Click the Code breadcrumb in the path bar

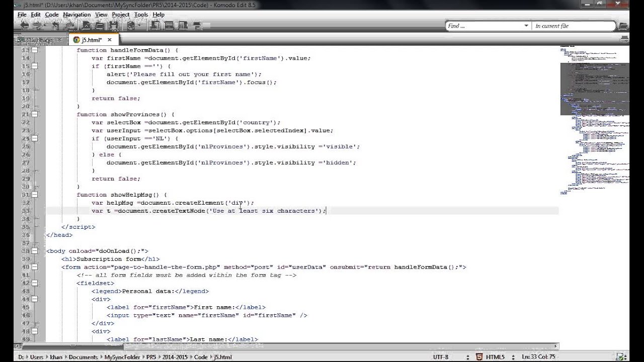[x=201, y=357]
